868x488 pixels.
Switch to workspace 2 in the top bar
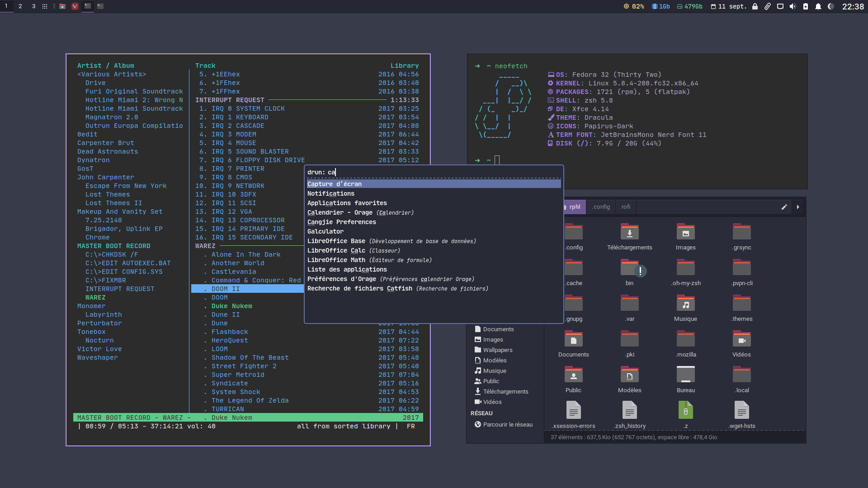pyautogui.click(x=20, y=6)
